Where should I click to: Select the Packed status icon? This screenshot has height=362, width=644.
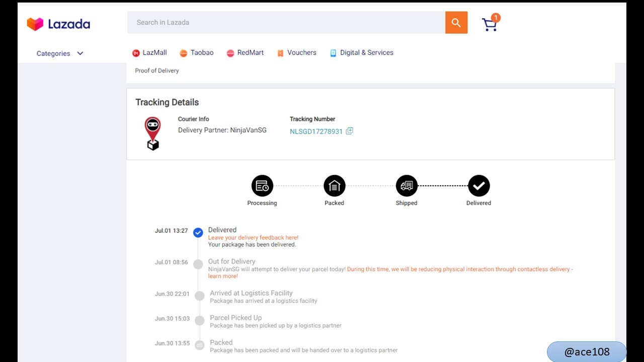point(335,186)
